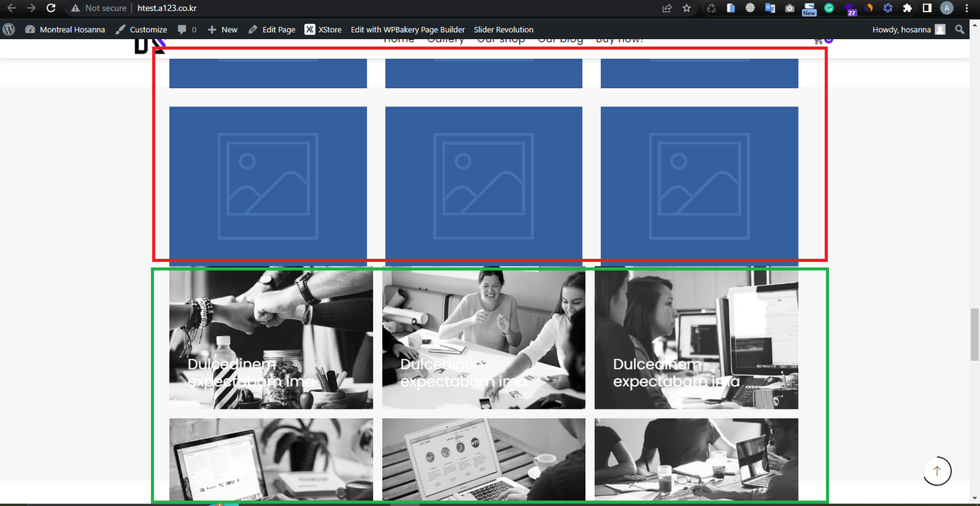Open the Chrome profile avatar A

[947, 8]
